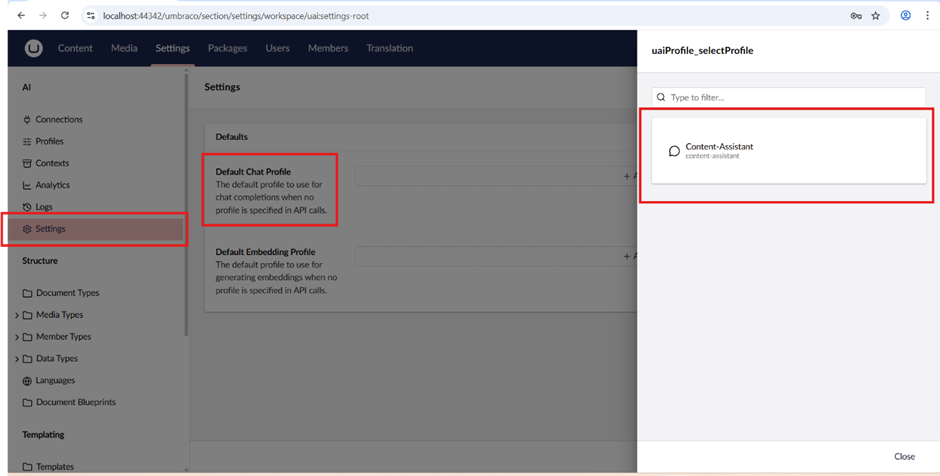Open Document Types in Structure
The height and width of the screenshot is (476, 940).
(x=67, y=293)
